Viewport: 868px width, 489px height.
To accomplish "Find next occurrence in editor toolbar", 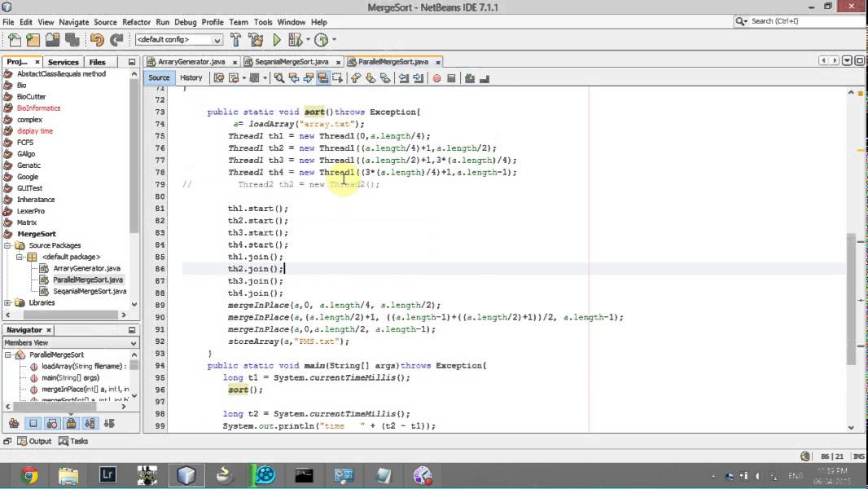I will pos(309,78).
